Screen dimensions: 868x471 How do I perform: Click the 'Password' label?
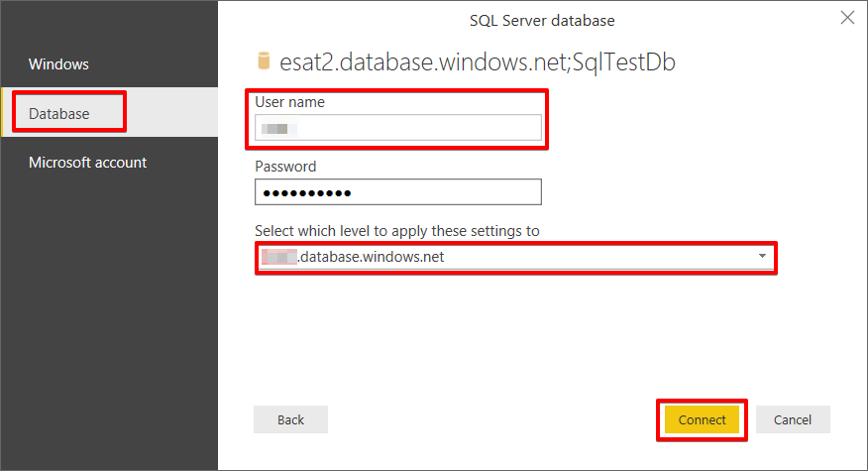(285, 167)
